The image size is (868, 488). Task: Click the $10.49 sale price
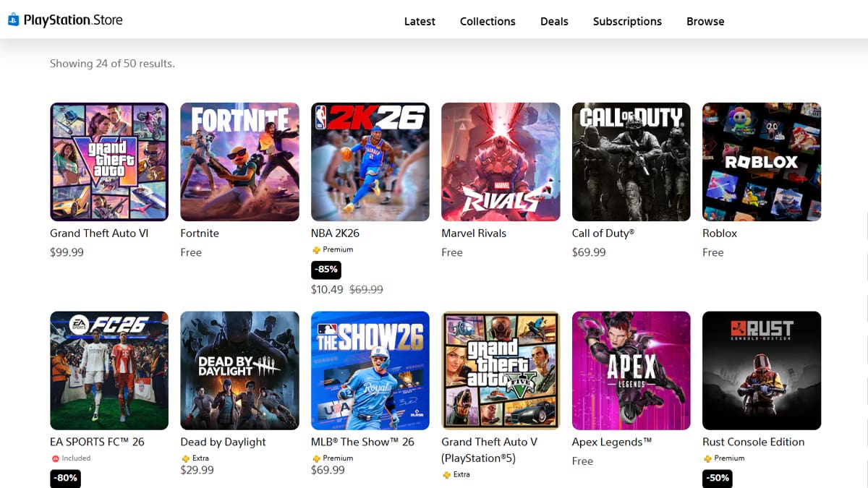click(x=327, y=289)
